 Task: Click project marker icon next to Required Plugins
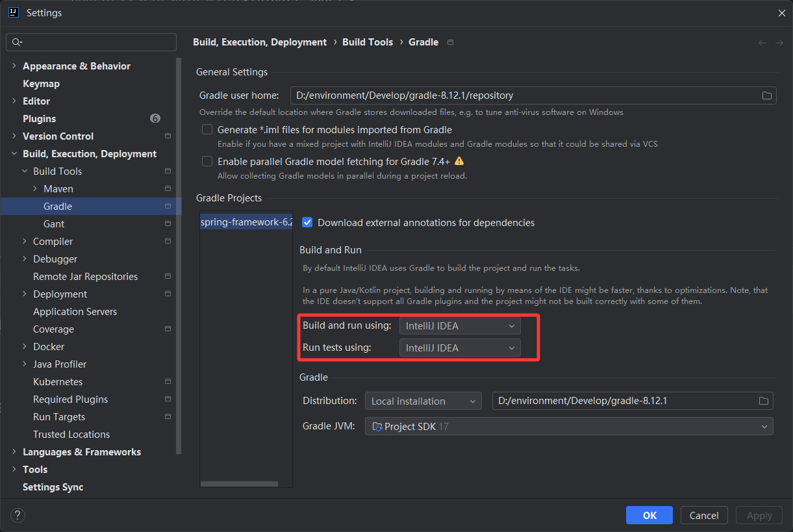pos(168,399)
